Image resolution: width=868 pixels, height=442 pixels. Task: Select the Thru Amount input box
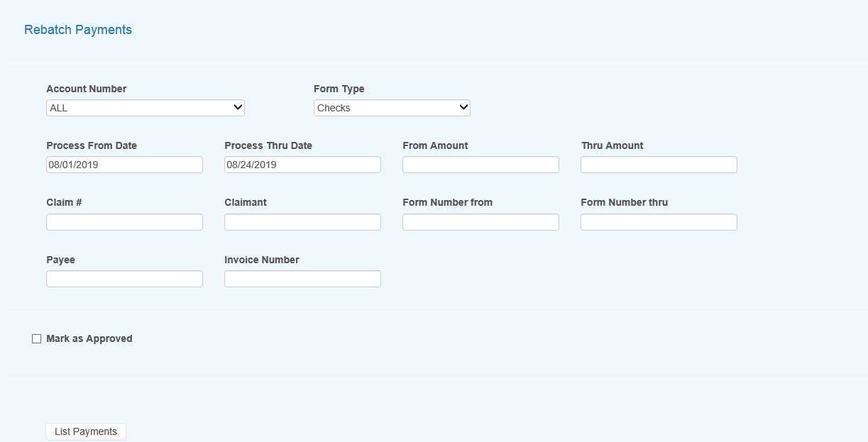[659, 165]
